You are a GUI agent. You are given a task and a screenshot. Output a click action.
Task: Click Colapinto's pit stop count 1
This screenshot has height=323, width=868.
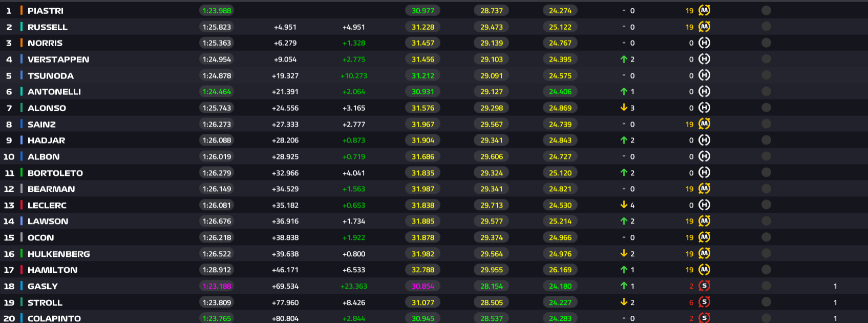click(835, 318)
